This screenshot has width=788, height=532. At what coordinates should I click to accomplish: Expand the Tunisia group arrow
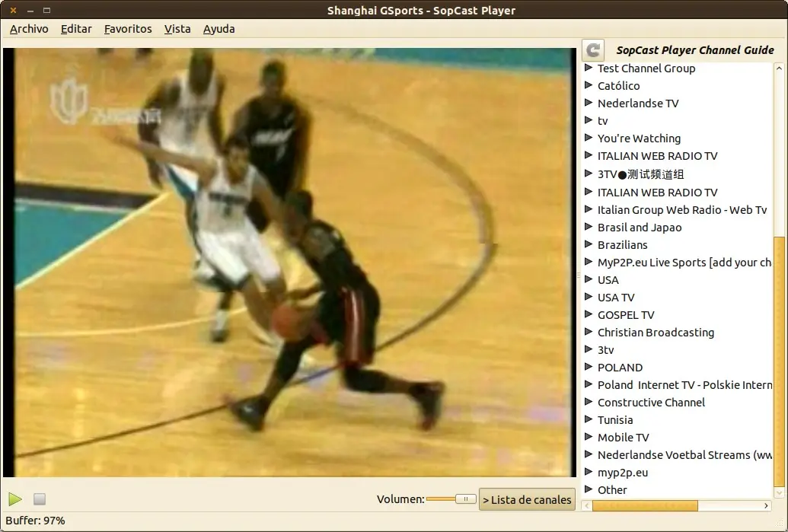click(589, 419)
